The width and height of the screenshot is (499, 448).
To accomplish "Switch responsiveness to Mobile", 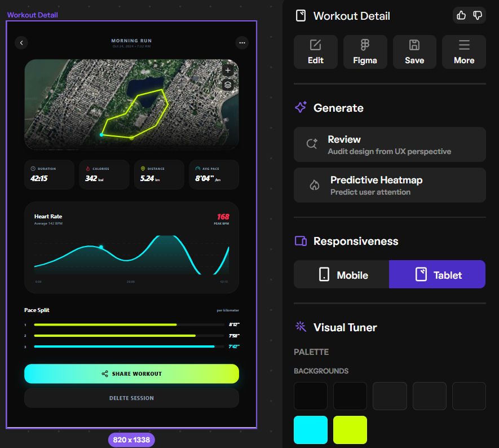I will pyautogui.click(x=342, y=275).
